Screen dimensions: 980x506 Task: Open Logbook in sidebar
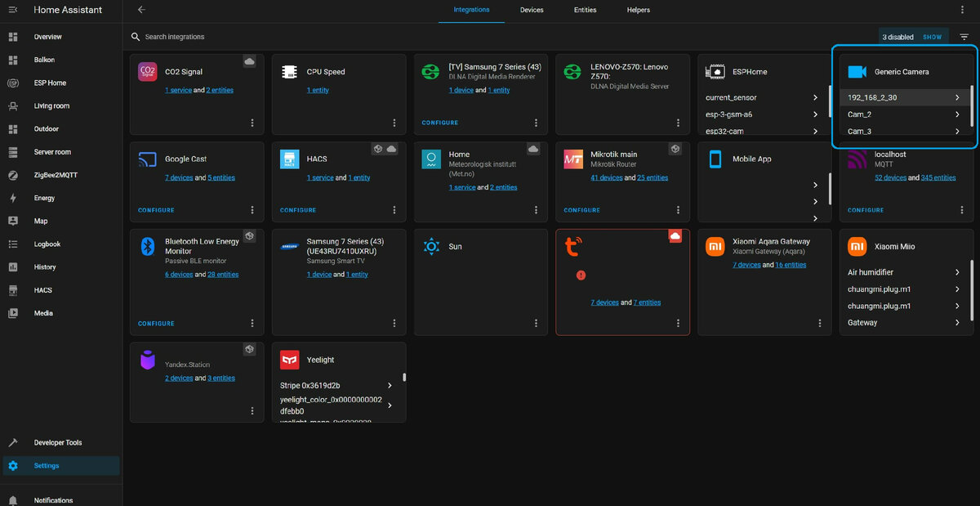[61, 244]
